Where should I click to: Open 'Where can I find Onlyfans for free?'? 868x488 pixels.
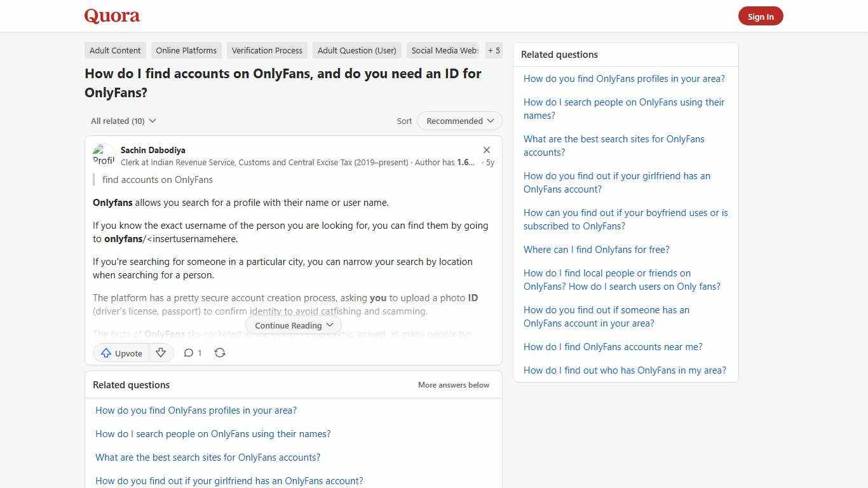coord(596,249)
